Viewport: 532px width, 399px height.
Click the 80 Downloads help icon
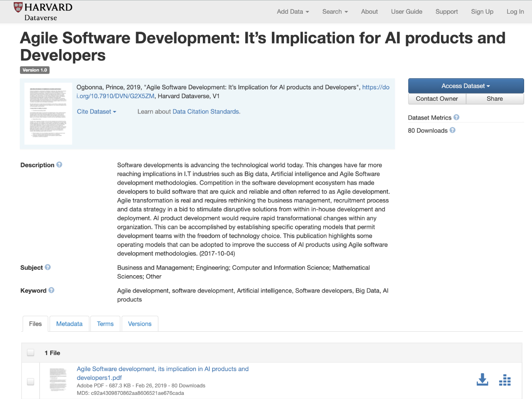tap(453, 130)
